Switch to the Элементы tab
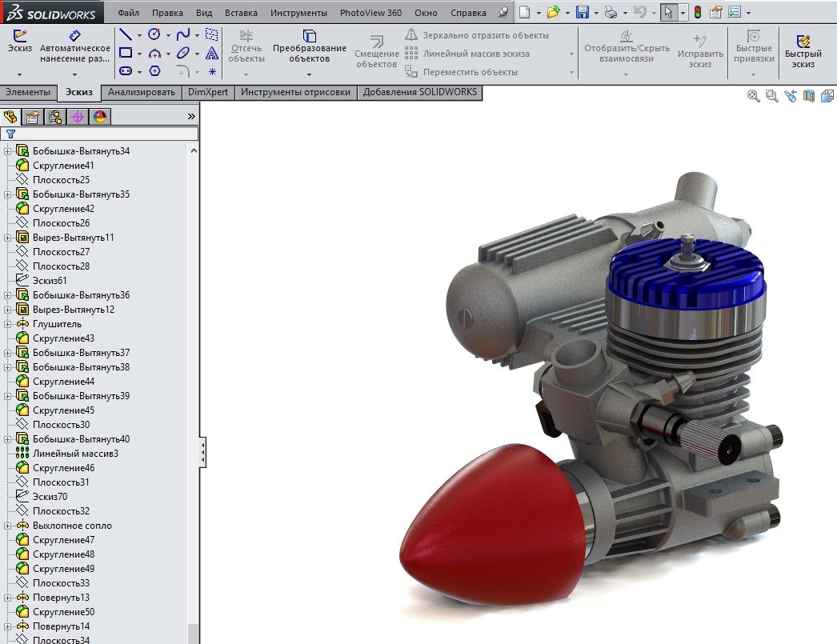The height and width of the screenshot is (644, 837). point(28,92)
